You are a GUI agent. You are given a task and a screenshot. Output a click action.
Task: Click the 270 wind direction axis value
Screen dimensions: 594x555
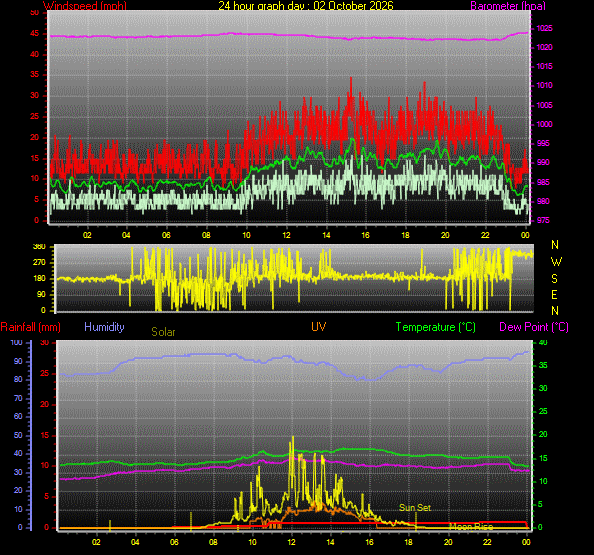point(39,263)
